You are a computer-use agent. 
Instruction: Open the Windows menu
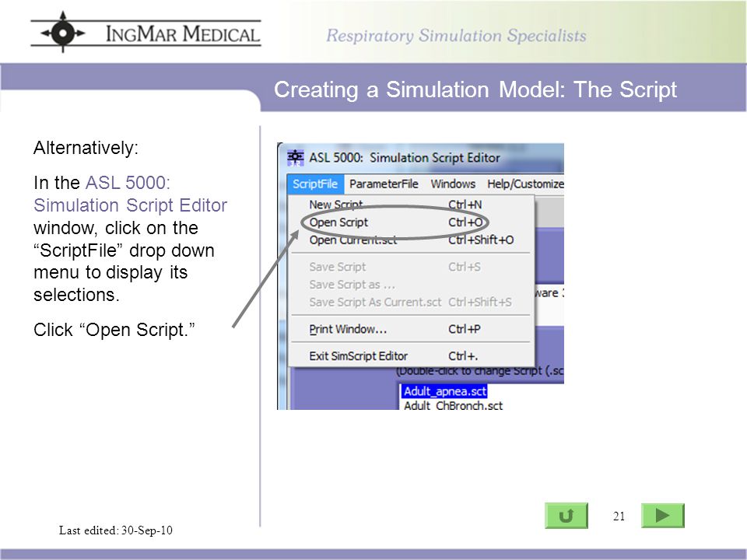(x=453, y=184)
